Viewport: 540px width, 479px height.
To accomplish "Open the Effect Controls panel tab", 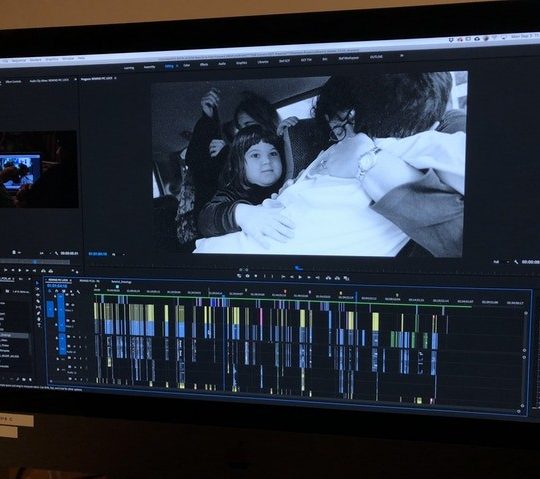I will coord(13,82).
